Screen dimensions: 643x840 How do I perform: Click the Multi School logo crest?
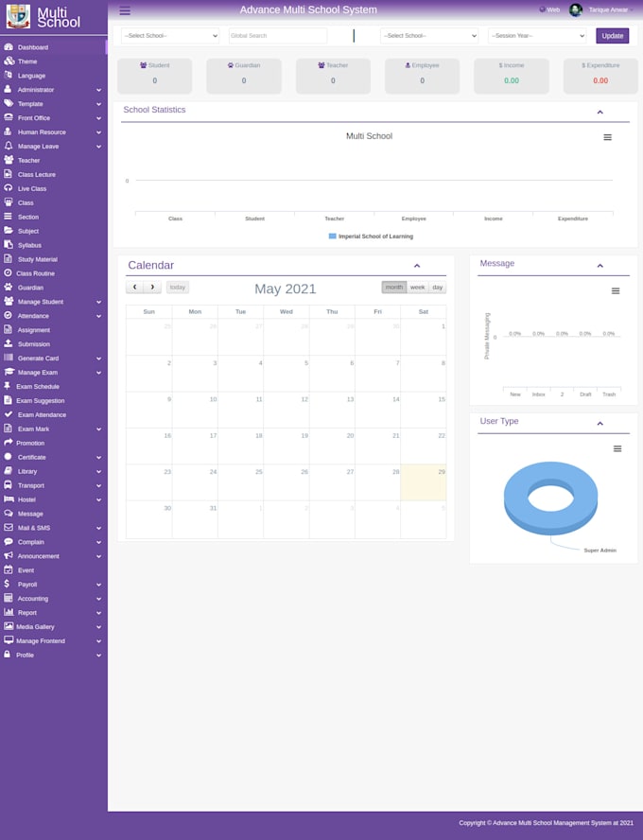click(18, 16)
